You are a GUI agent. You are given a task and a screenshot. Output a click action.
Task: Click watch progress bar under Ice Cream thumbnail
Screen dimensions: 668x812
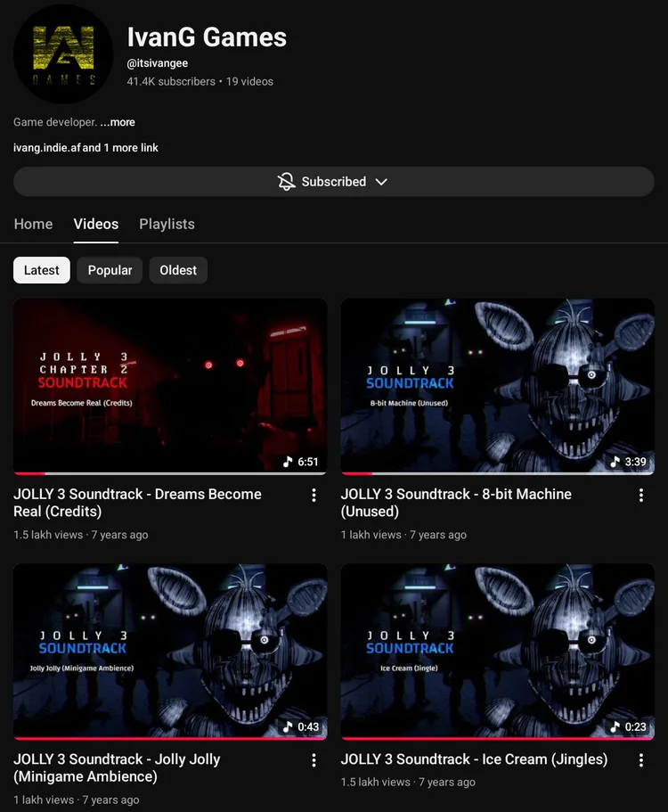coord(498,738)
